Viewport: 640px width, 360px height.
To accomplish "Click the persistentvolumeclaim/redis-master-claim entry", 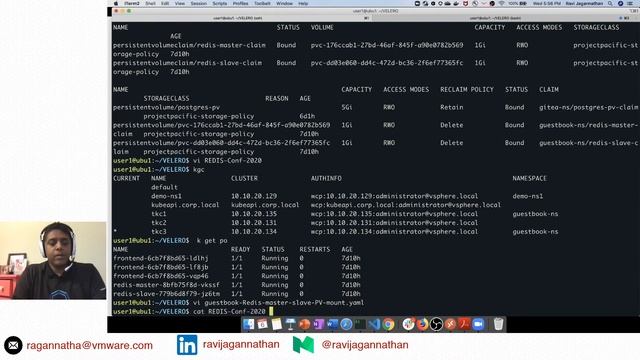I will click(x=189, y=45).
